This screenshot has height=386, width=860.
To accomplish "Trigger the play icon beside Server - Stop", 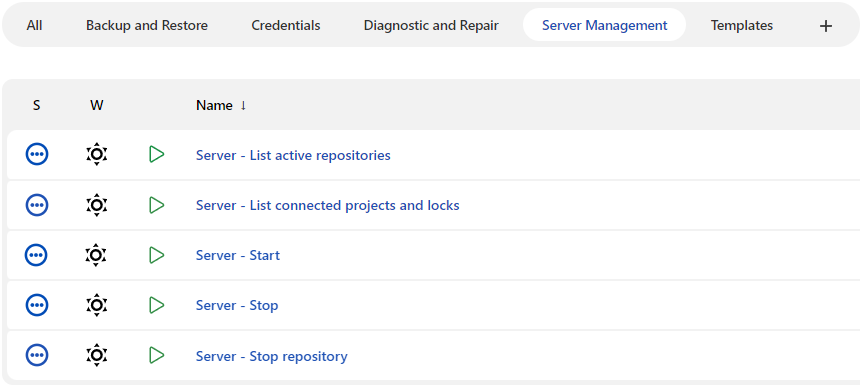I will [x=157, y=305].
